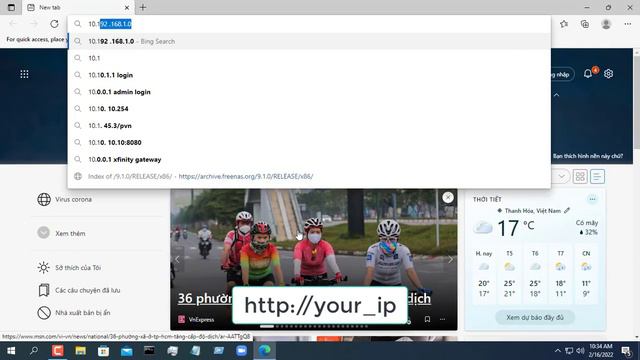Go to next news slide
This screenshot has height=360, width=640.
450,259
